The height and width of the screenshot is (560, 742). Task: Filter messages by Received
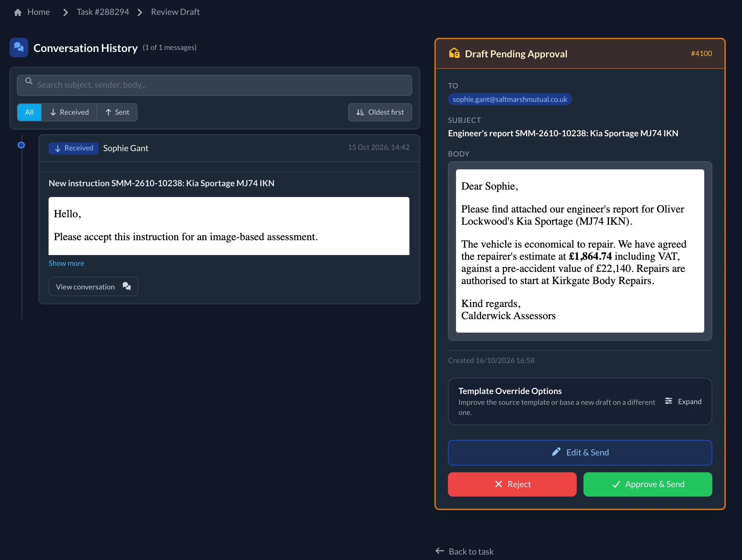click(69, 112)
